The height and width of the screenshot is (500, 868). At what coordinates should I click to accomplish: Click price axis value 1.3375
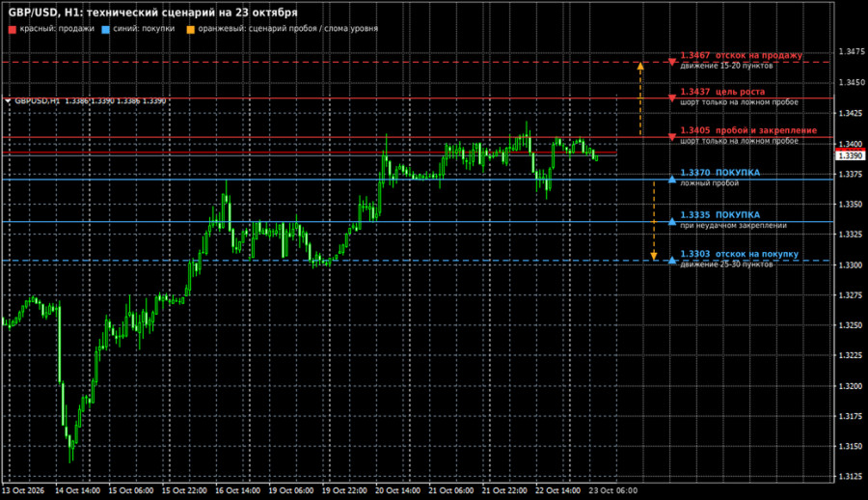(852, 174)
